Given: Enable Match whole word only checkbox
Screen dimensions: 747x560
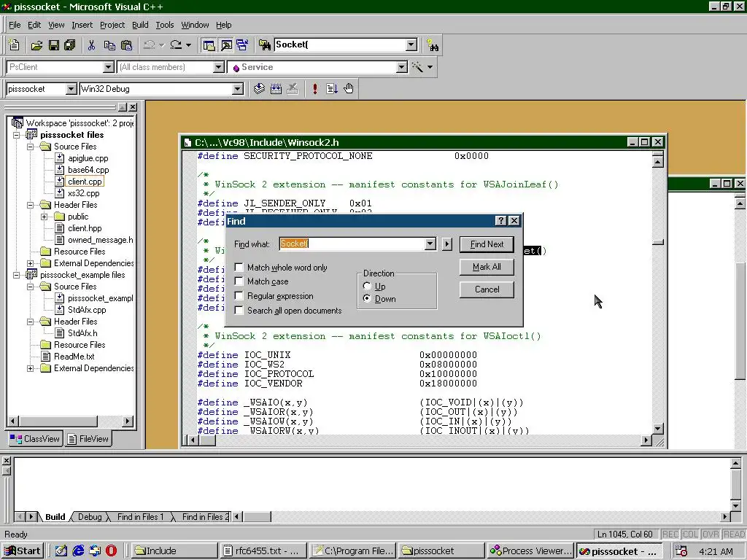Looking at the screenshot, I should click(239, 267).
